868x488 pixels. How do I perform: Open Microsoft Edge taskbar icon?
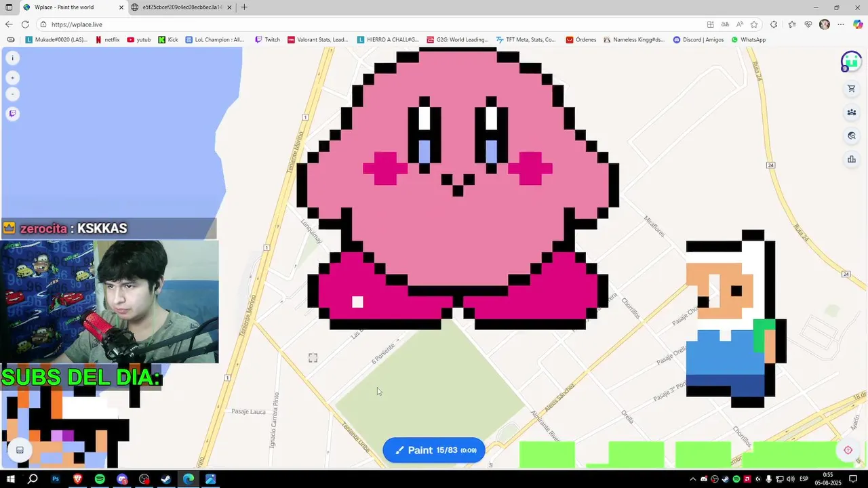189,479
